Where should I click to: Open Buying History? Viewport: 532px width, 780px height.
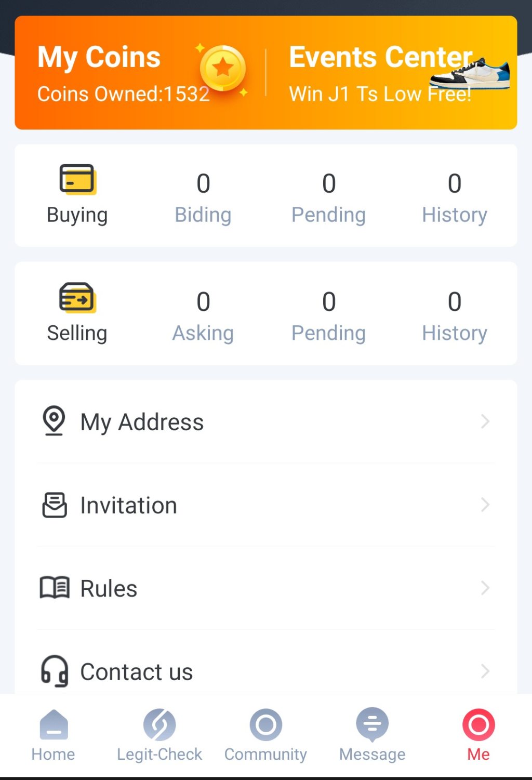(x=455, y=198)
